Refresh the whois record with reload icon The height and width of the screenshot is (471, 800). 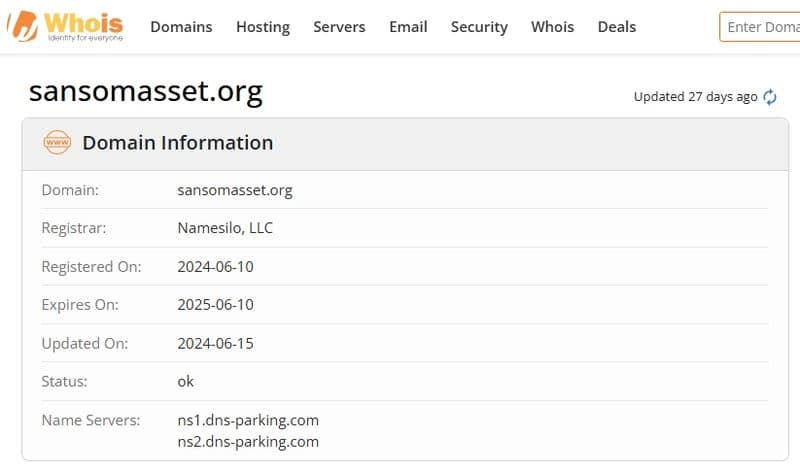click(770, 97)
